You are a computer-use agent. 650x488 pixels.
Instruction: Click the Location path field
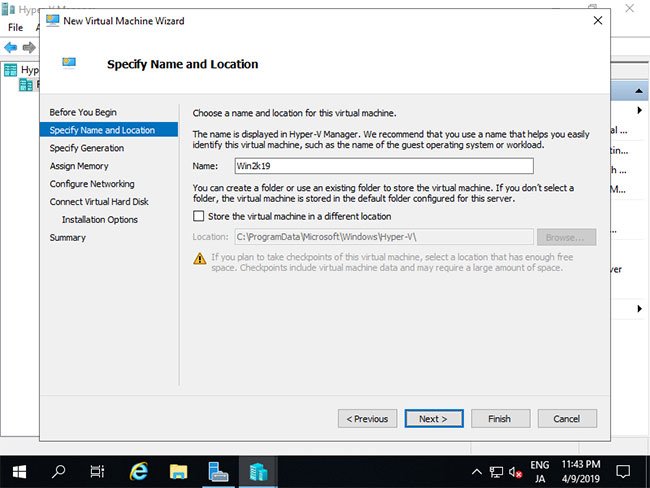pos(384,237)
